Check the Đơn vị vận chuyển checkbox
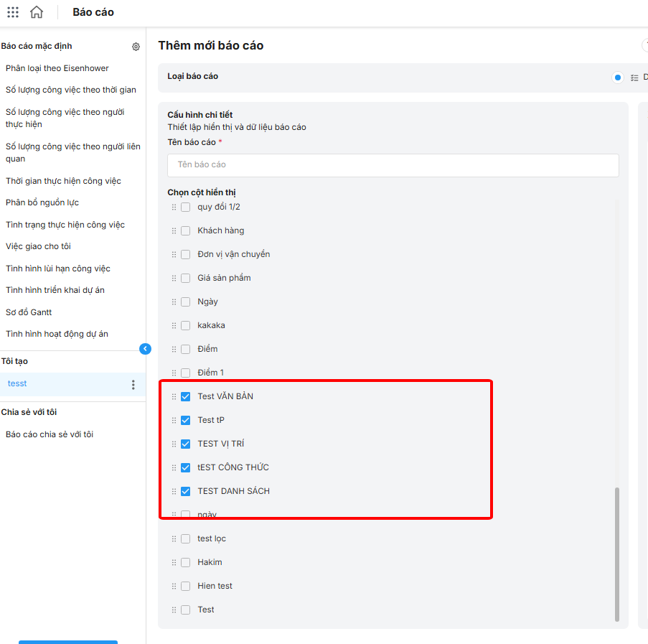The width and height of the screenshot is (648, 644). (x=185, y=254)
